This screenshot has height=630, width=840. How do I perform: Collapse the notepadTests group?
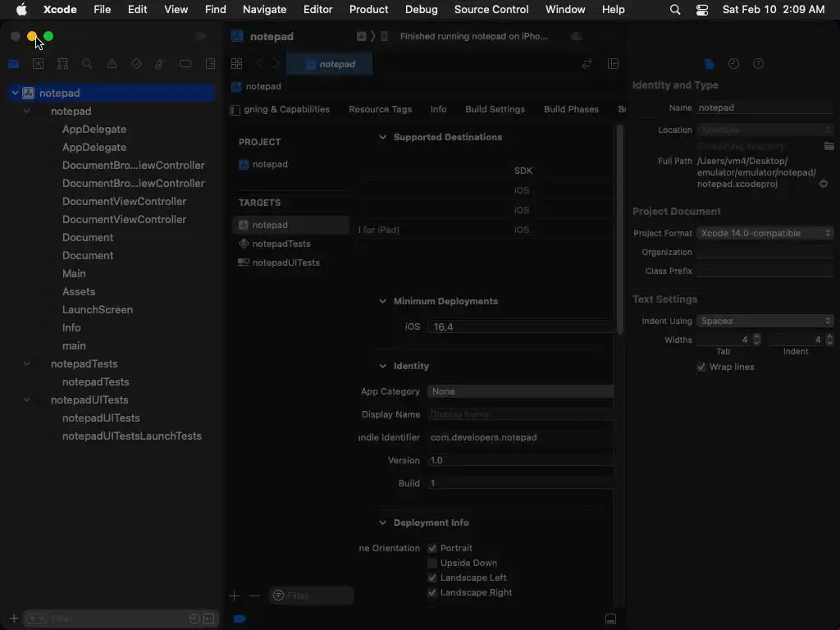(27, 363)
